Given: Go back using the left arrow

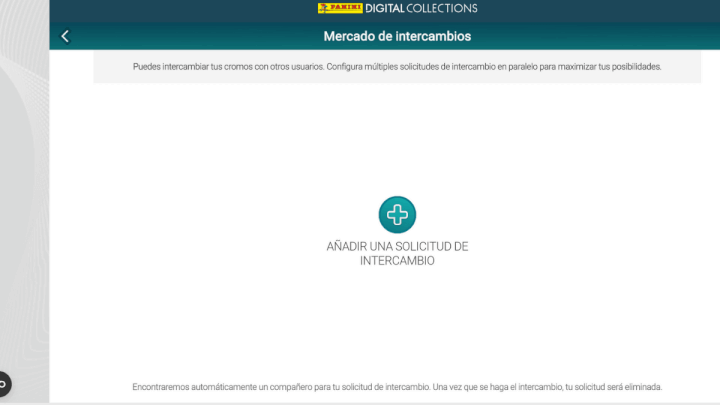Looking at the screenshot, I should click(65, 36).
